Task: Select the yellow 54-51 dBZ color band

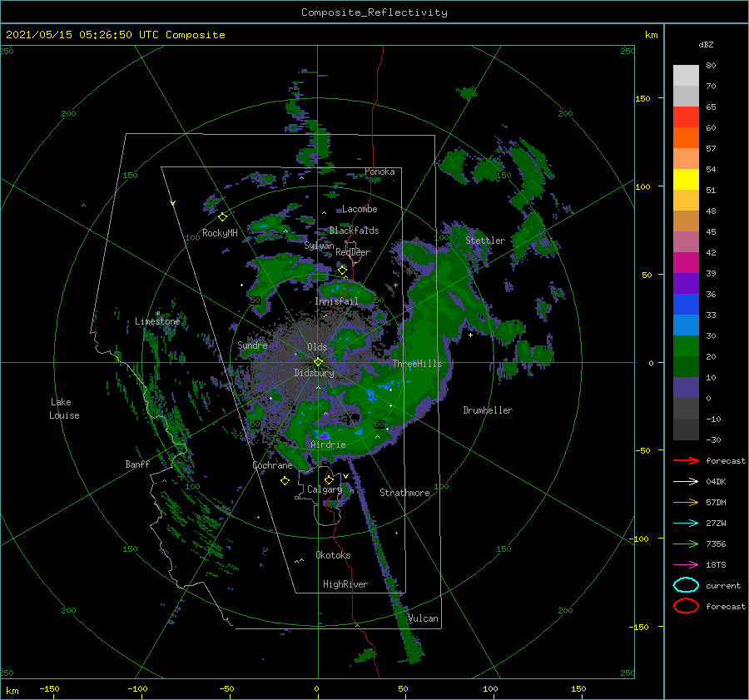Action: (x=686, y=179)
